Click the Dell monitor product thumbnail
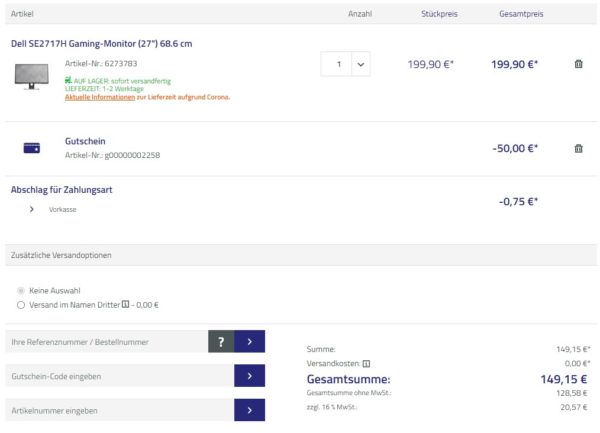 32,76
